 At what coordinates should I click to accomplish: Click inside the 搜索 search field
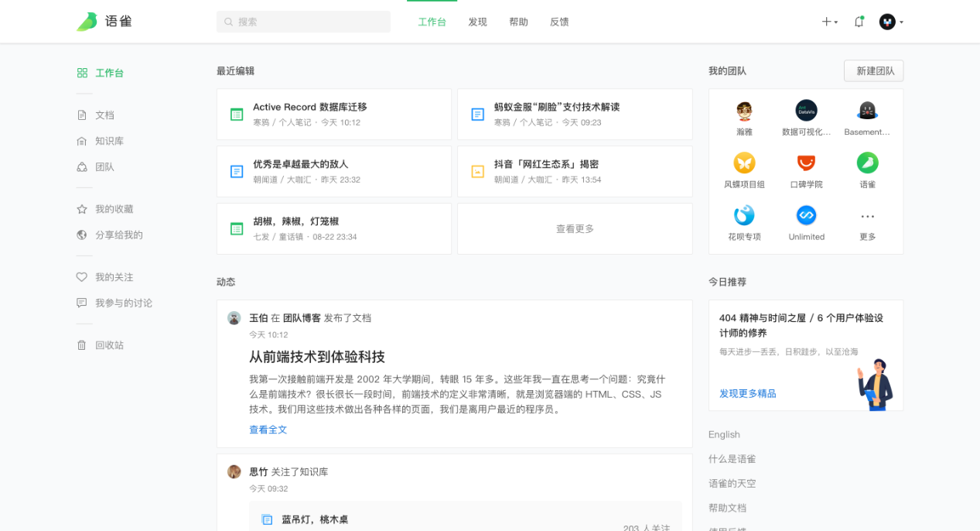(303, 21)
